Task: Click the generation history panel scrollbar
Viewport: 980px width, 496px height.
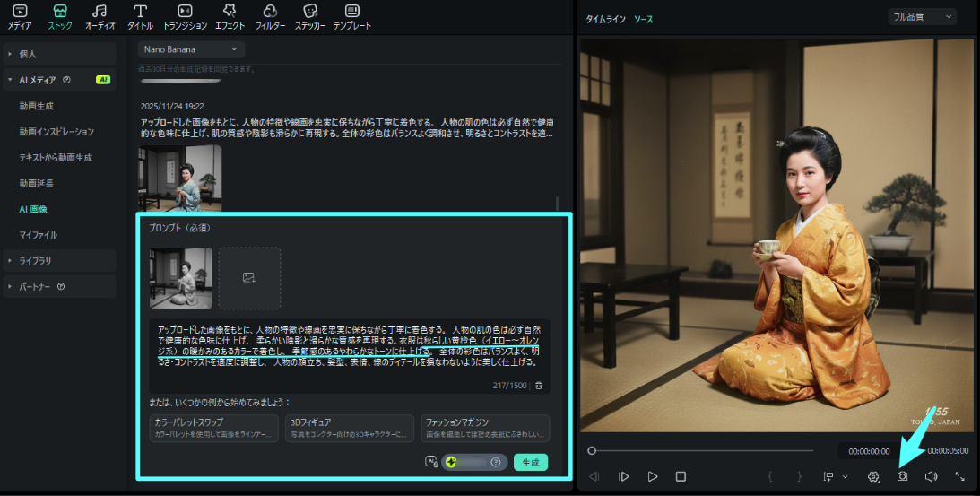Action: click(x=557, y=204)
